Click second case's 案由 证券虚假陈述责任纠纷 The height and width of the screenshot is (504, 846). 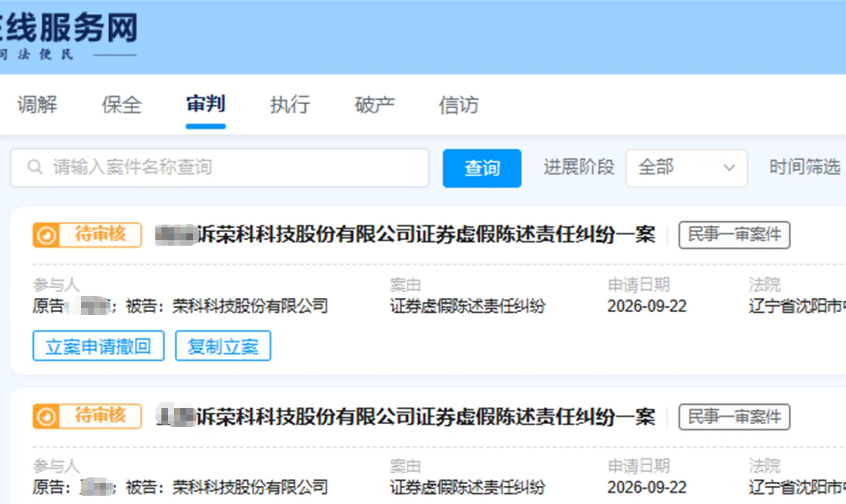(468, 487)
